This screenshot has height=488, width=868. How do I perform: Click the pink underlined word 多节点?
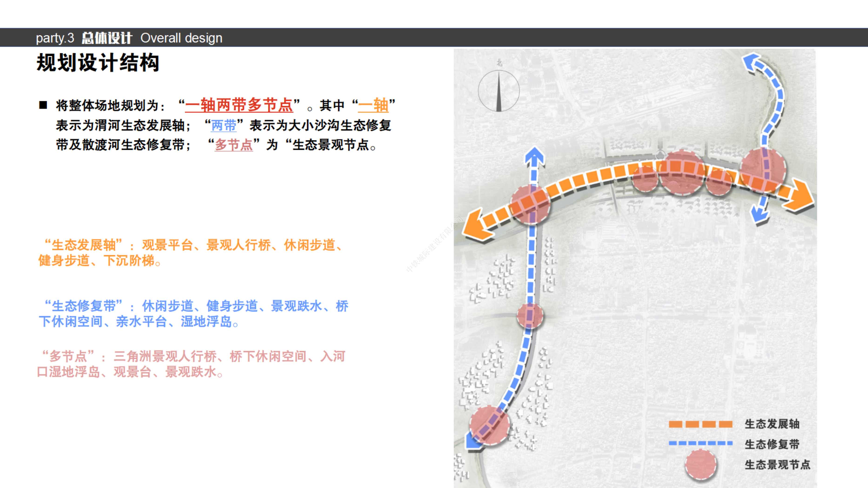coord(233,145)
